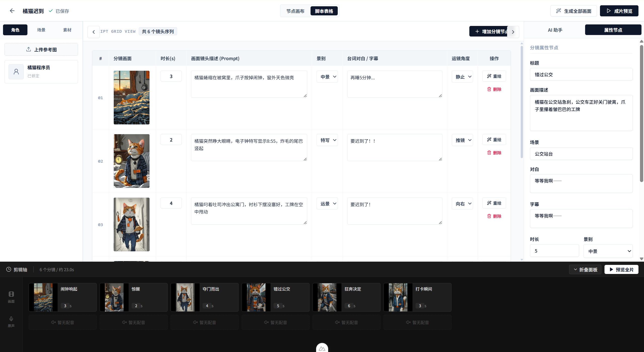The width and height of the screenshot is (644, 352).
Task: Click the 上传参考图 upload button
Action: click(x=41, y=49)
